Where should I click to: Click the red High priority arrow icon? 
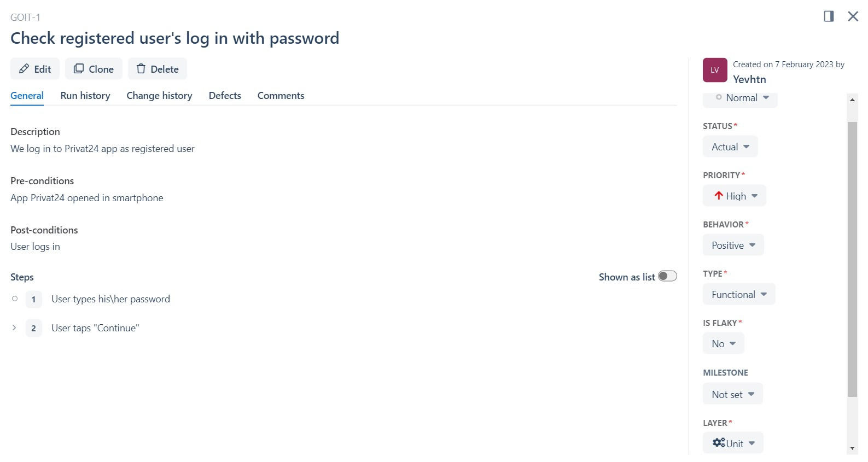719,196
